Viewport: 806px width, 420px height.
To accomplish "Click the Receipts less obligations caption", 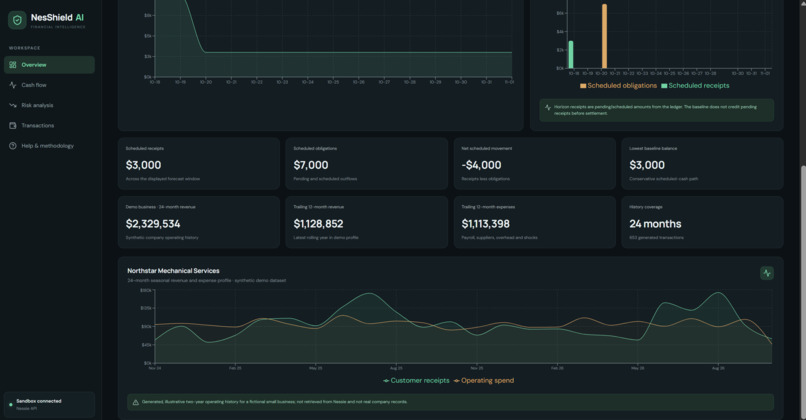I will click(486, 179).
